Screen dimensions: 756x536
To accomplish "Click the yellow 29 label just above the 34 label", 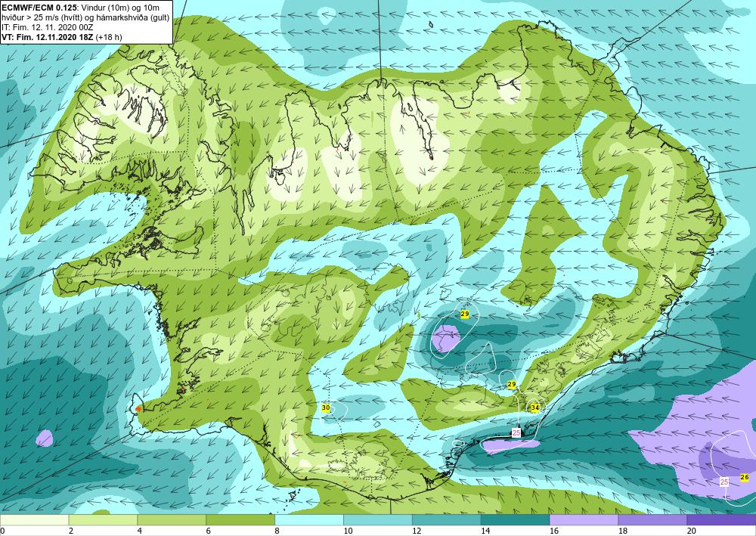I will pos(512,384).
